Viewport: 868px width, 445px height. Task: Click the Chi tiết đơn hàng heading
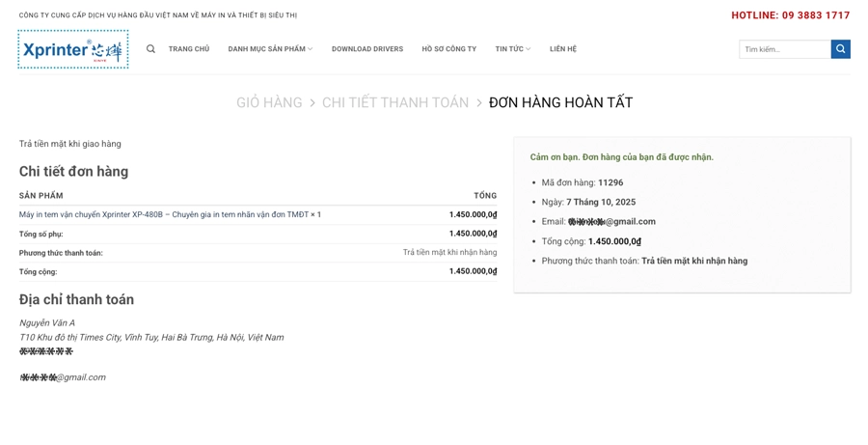click(x=73, y=172)
